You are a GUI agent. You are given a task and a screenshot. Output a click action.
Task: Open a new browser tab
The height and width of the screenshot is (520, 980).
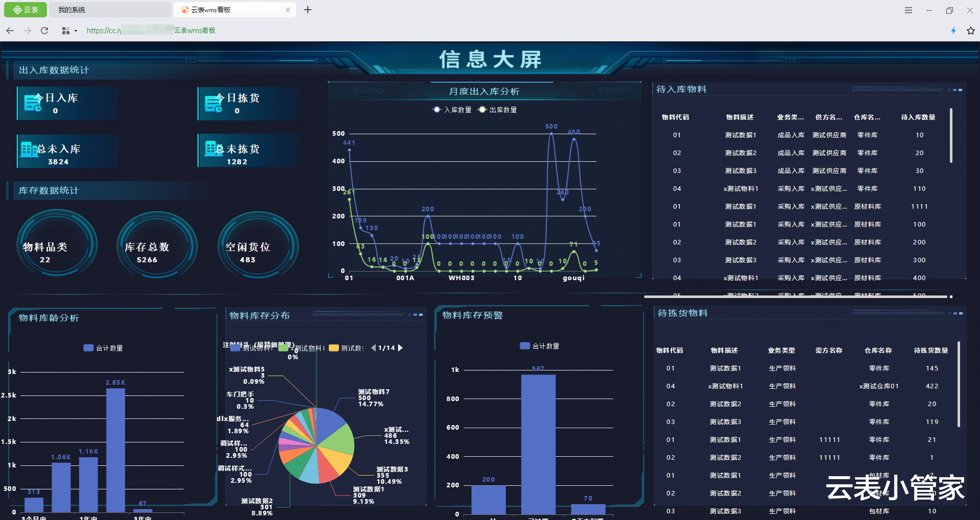(x=308, y=10)
